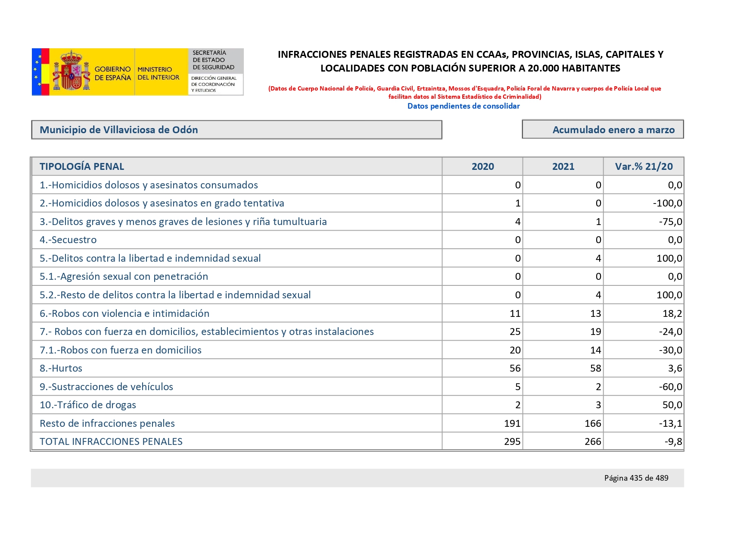Click the 2020 value 5 for Sustracciones de vehículos

[518, 387]
